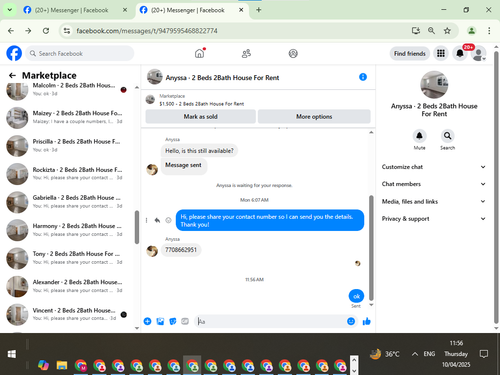Viewport: 500px width, 375px height.
Task: Open the notifications bell in header
Action: [460, 53]
